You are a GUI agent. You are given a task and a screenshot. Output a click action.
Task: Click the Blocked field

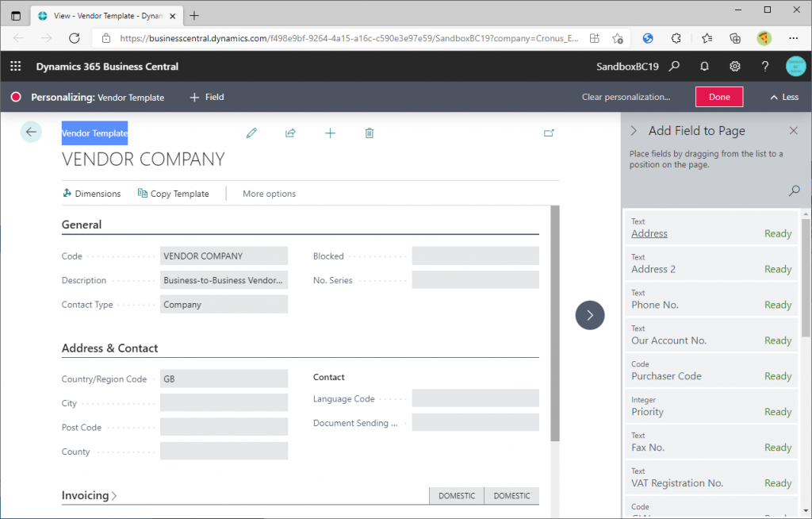pyautogui.click(x=476, y=256)
